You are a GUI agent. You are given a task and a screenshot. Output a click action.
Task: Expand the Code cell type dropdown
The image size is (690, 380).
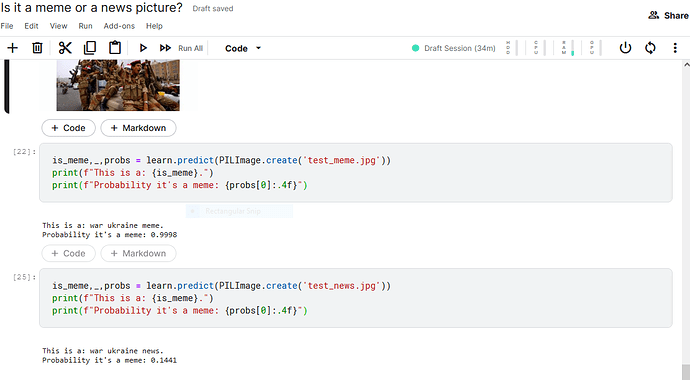click(x=243, y=48)
